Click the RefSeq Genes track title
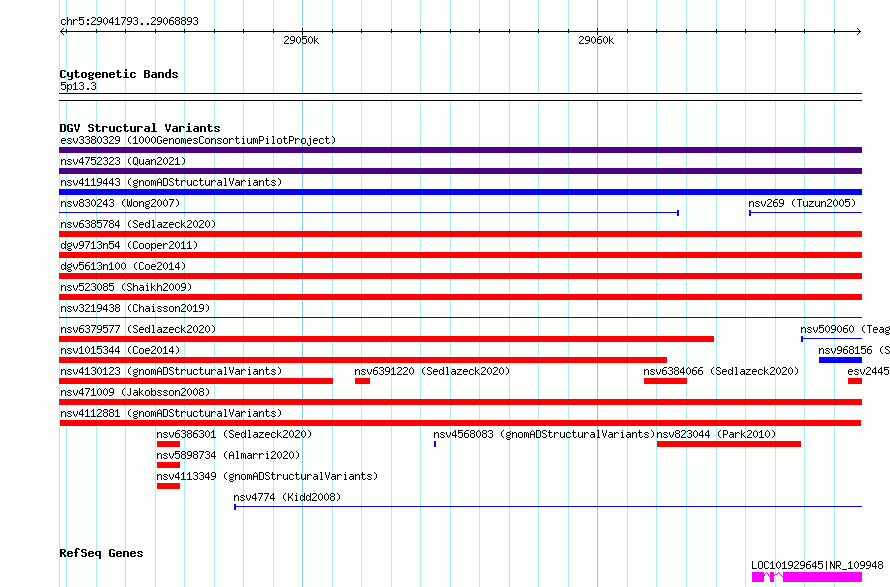890x587 pixels. (101, 554)
